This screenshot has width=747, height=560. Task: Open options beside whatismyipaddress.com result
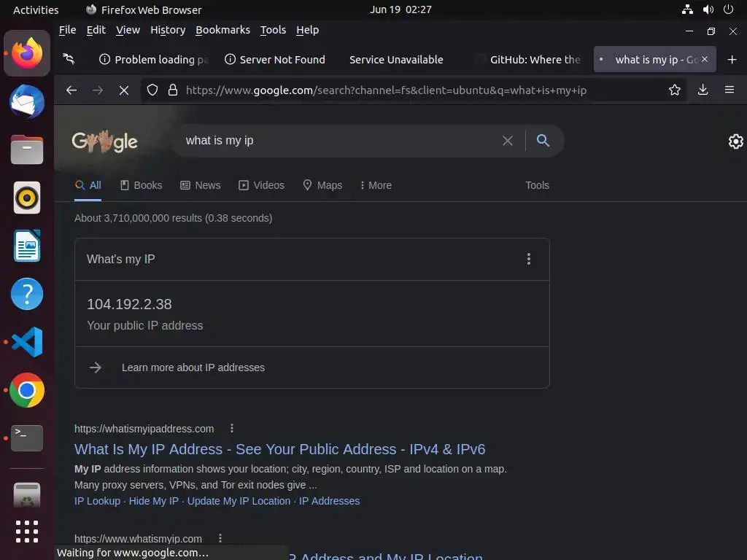coord(232,429)
